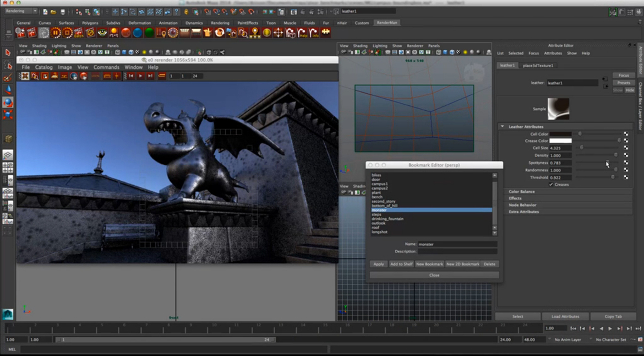The image size is (644, 356).
Task: Switch to the place3dTexture1 tab
Action: pos(538,66)
